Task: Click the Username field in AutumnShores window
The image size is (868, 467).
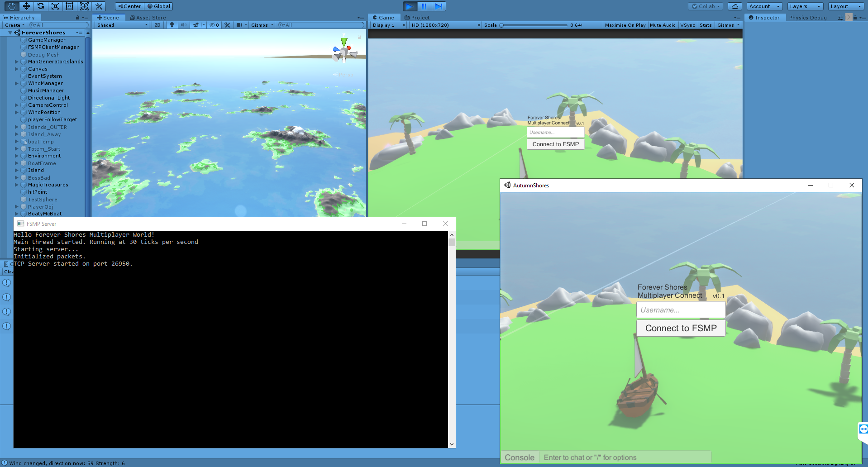Action: coord(681,310)
